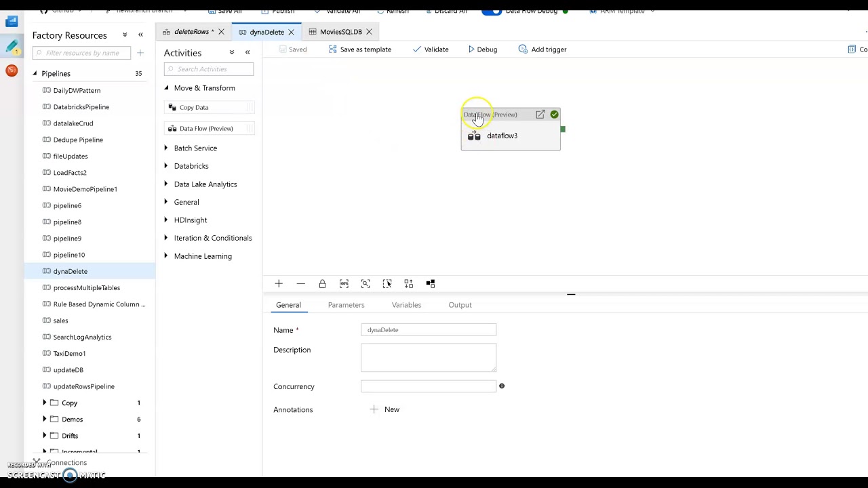Viewport: 868px width, 488px height.
Task: Click the resources layout icon on canvas toolbar
Action: tap(431, 283)
